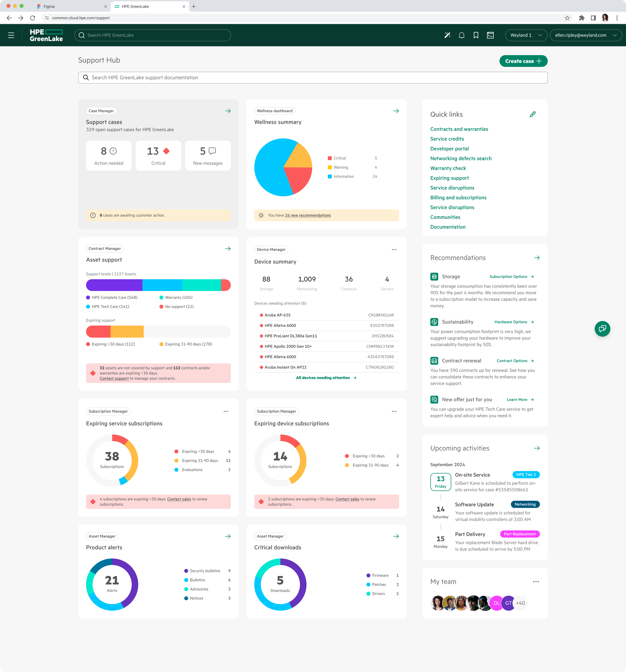Open the Support cases arrow on Case Manager
The image size is (626, 672).
tap(228, 111)
